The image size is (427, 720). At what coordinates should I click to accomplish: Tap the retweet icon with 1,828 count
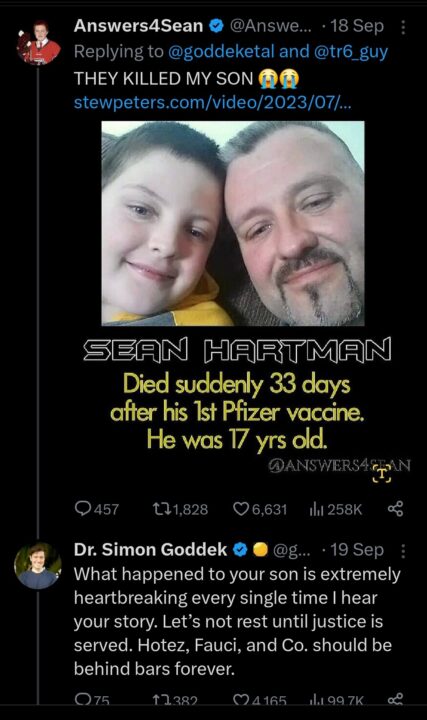pos(161,509)
